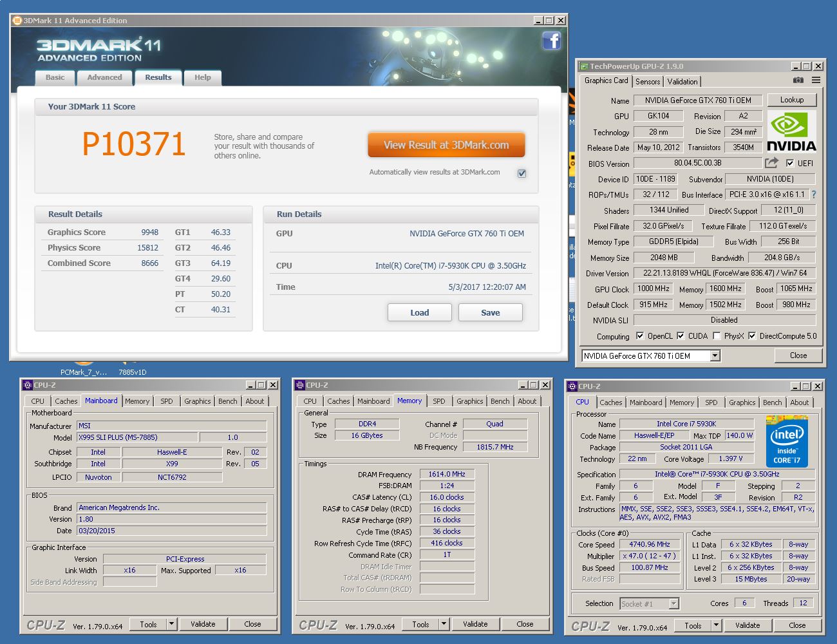This screenshot has width=837, height=644.
Task: Click Close in the CPU-Z CPU window
Action: 797,625
